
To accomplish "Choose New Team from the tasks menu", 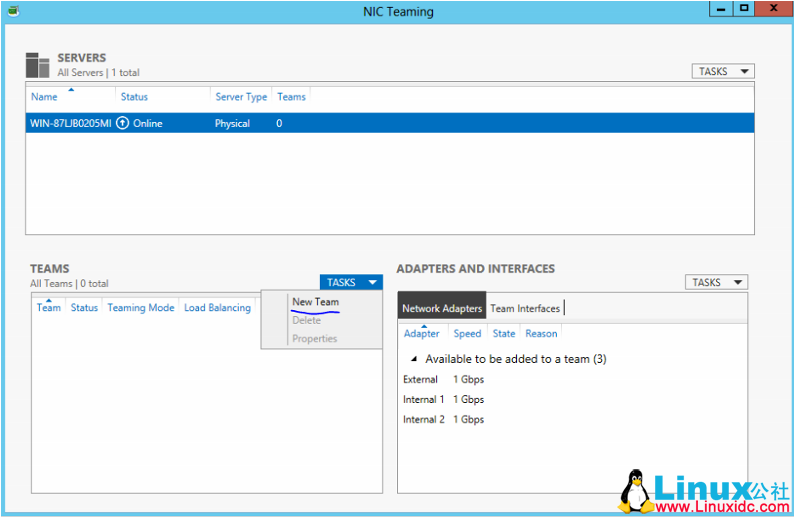I will pyautogui.click(x=315, y=302).
